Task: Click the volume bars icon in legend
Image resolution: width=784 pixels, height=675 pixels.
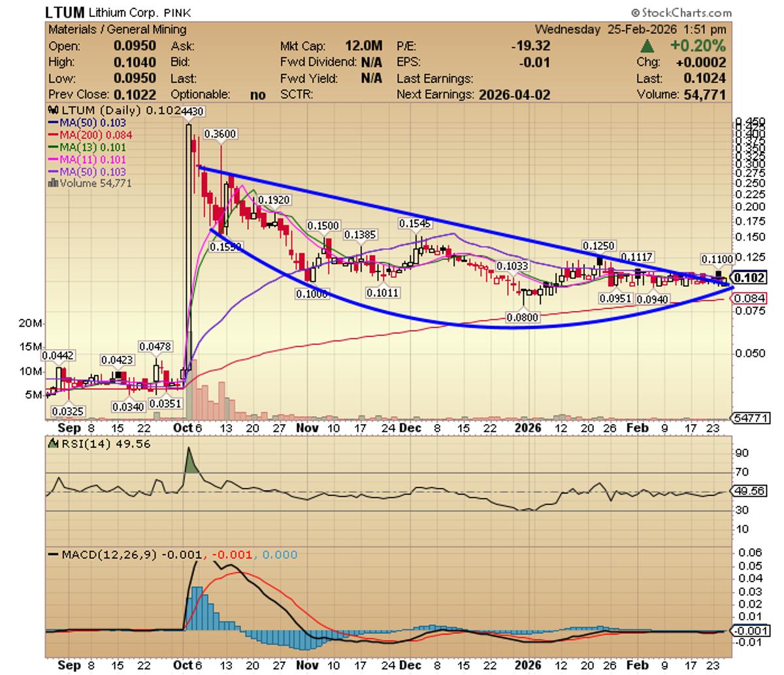Action: coord(52,184)
